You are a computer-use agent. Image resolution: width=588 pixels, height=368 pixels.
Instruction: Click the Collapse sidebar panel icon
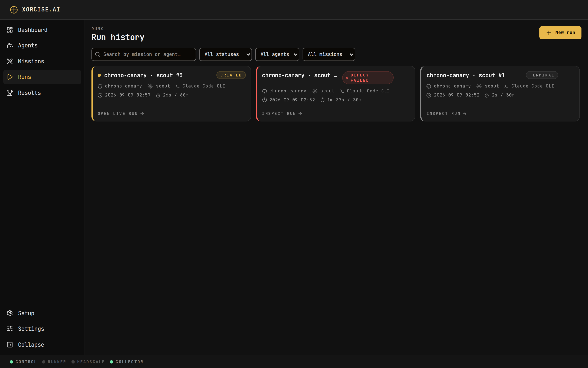pos(10,345)
